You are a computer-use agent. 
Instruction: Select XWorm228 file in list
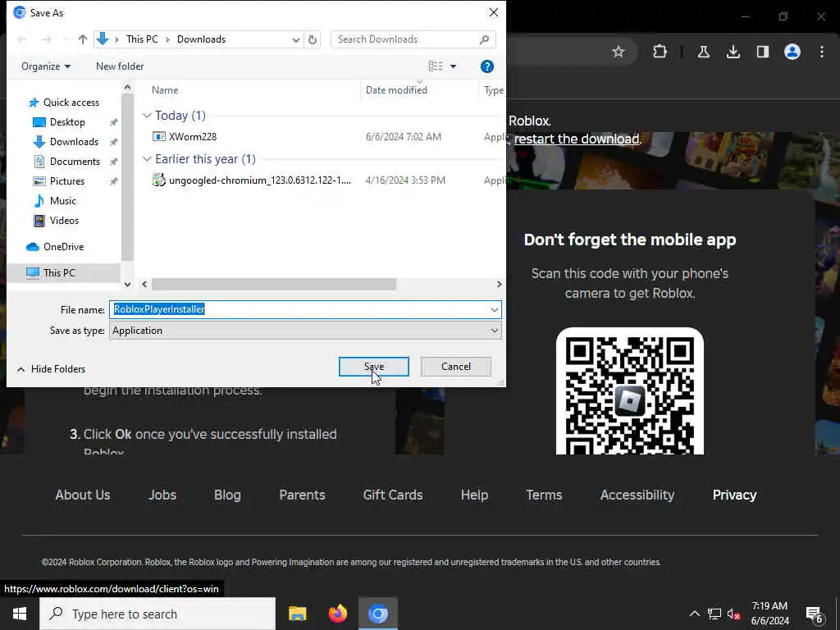click(x=192, y=137)
